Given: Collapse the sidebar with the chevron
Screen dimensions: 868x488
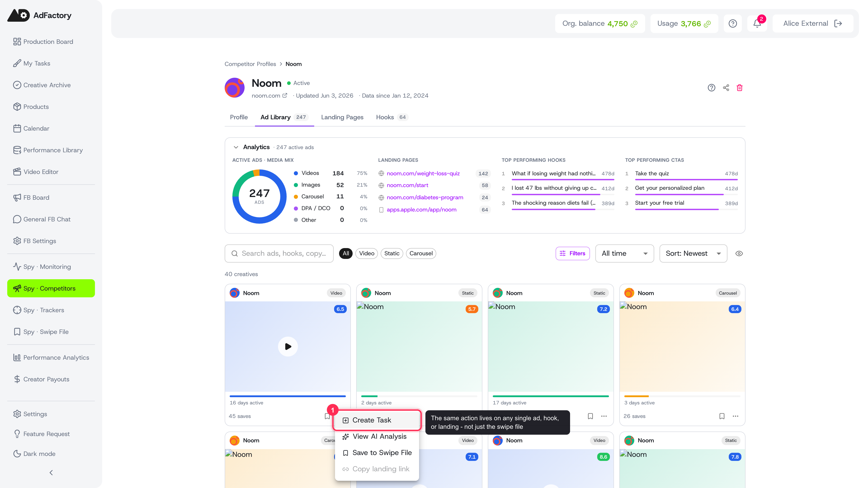Looking at the screenshot, I should pos(51,472).
